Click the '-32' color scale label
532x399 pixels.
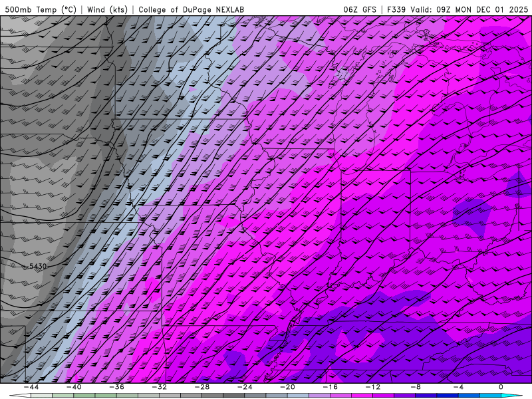point(159,387)
